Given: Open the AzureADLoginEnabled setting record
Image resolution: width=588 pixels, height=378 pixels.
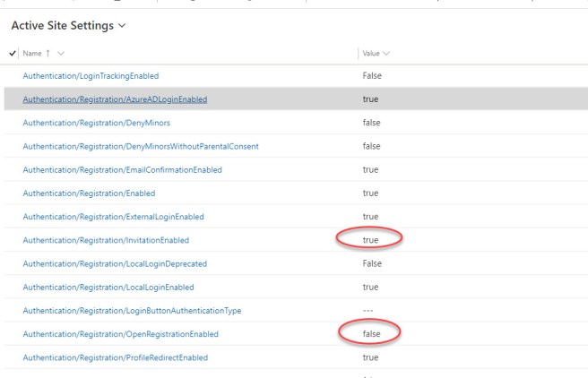Looking at the screenshot, I should [x=115, y=99].
